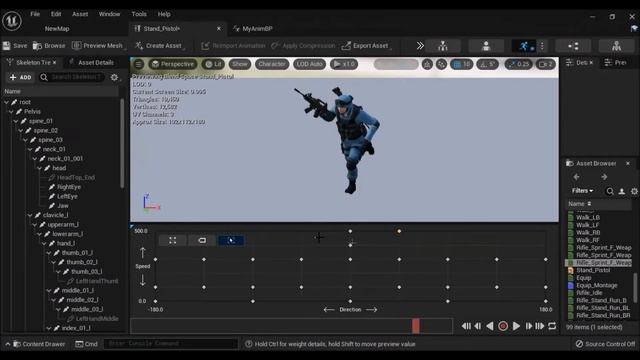Jump to first frame playback button
The width and height of the screenshot is (640, 360).
tap(466, 326)
